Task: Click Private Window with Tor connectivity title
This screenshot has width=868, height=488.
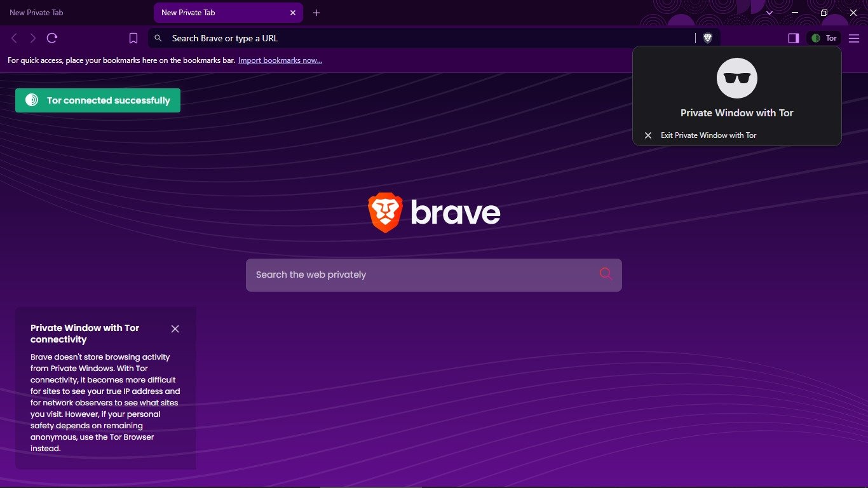Action: point(85,334)
